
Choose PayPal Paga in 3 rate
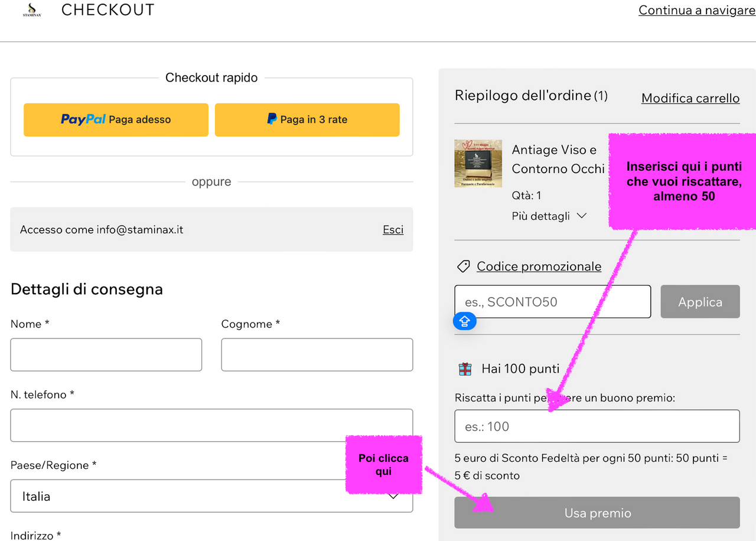307,120
